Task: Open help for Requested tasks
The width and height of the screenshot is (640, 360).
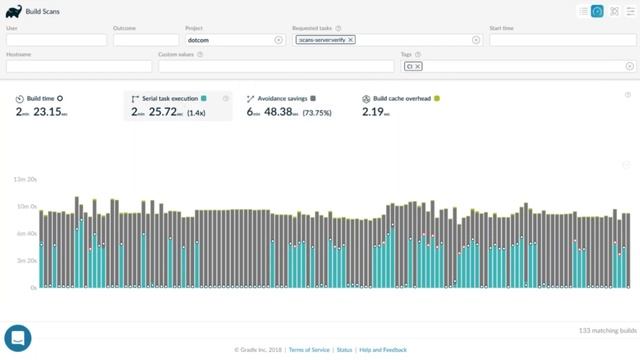Action: click(338, 28)
